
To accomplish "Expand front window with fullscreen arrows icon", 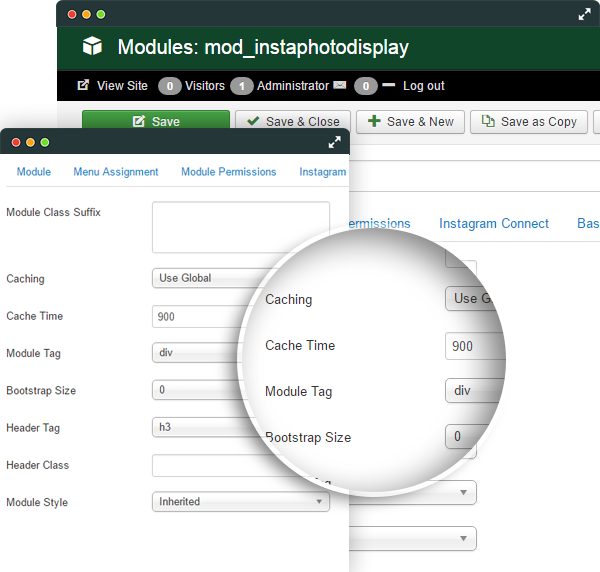I will [334, 142].
